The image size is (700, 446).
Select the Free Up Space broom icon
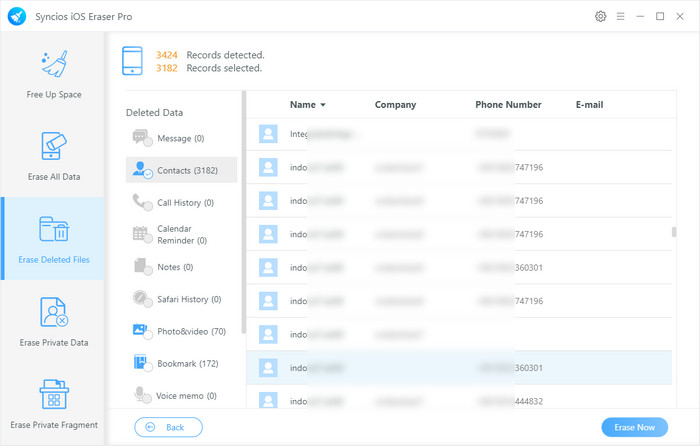54,64
